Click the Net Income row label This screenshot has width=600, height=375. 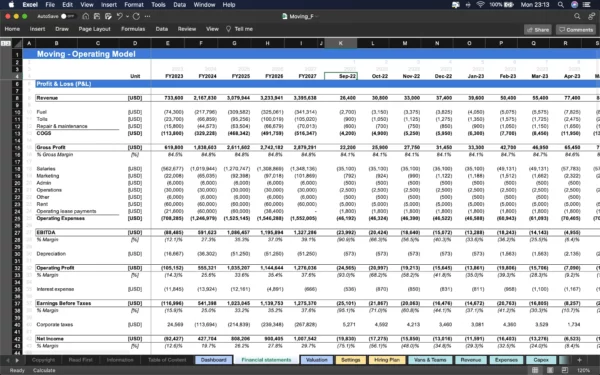[x=50, y=339]
